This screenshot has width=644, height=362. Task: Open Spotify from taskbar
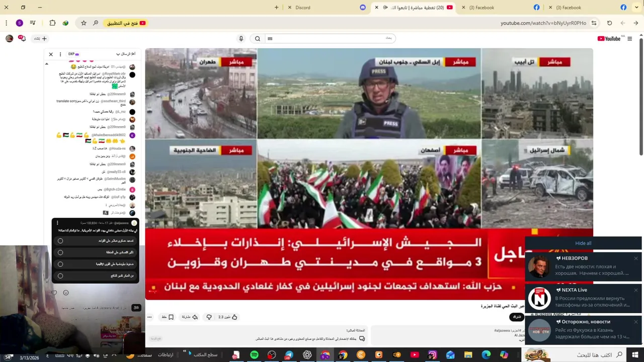point(254,355)
